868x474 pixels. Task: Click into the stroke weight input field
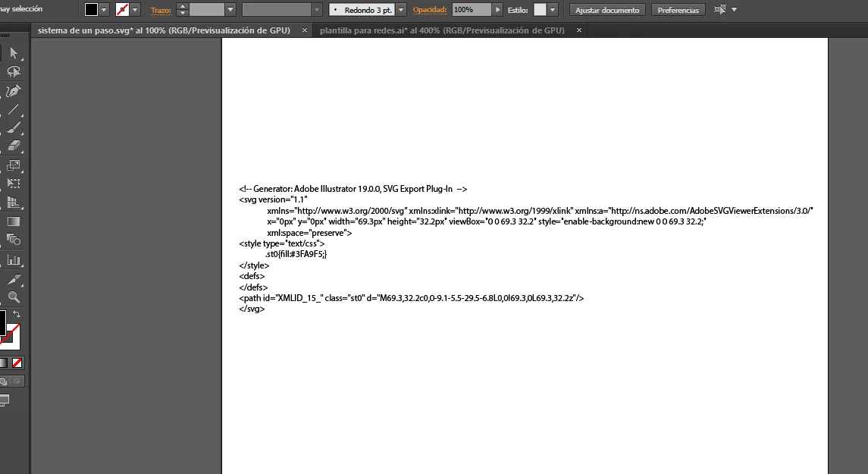tap(206, 9)
